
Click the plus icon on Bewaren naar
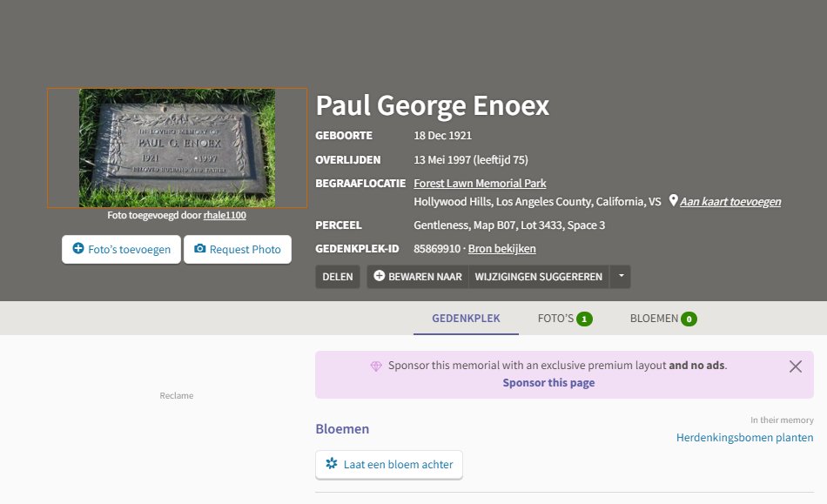(x=379, y=276)
